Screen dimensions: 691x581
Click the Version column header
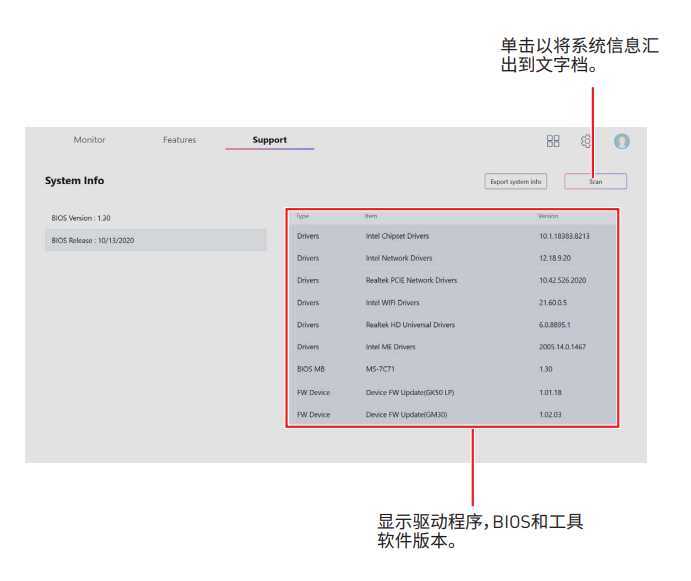click(x=548, y=216)
